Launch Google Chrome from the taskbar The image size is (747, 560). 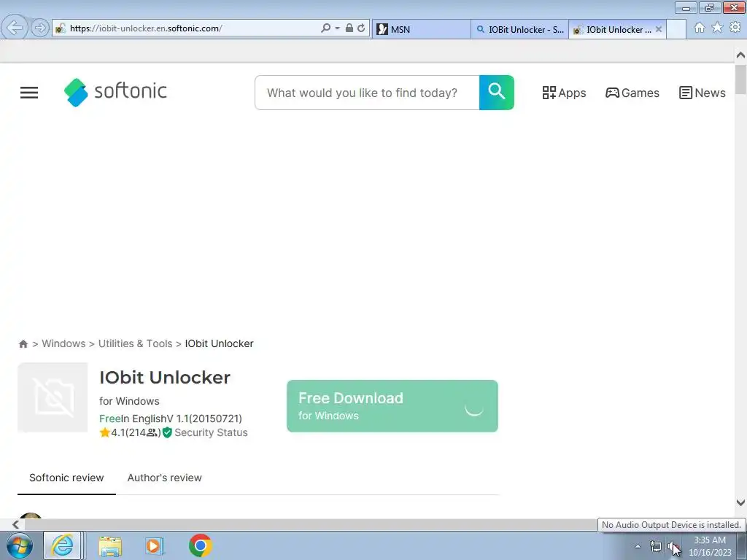pyautogui.click(x=200, y=545)
